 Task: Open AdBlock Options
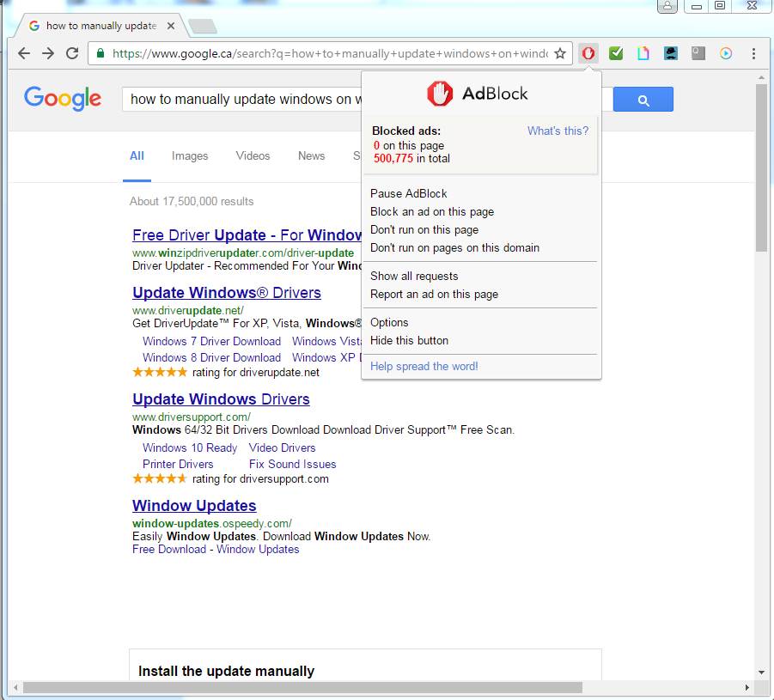tap(389, 323)
